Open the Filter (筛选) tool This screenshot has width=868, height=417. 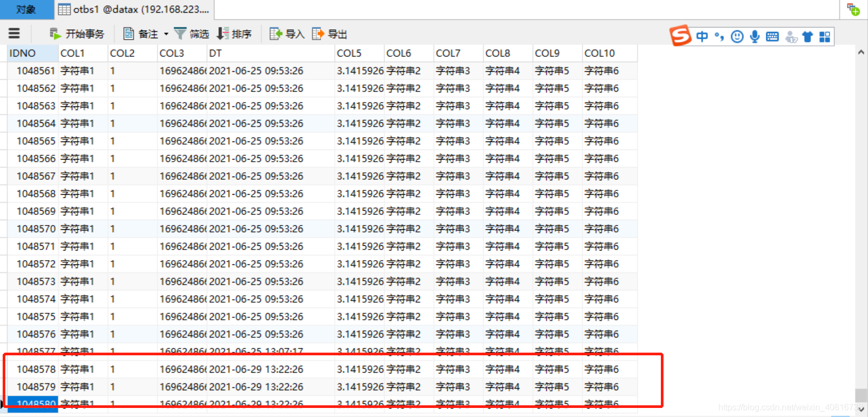(x=192, y=34)
